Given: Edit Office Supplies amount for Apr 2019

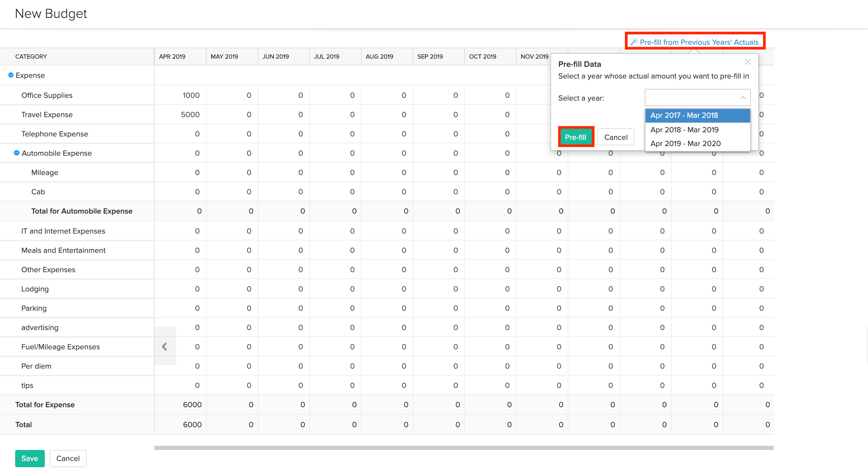Looking at the screenshot, I should (x=180, y=95).
